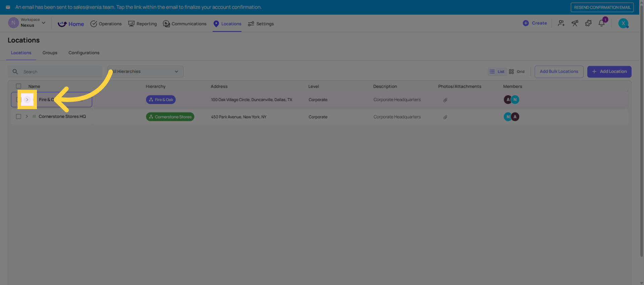Screen dimensions: 644x285
Task: Open user profile avatar X
Action: coord(623,23)
